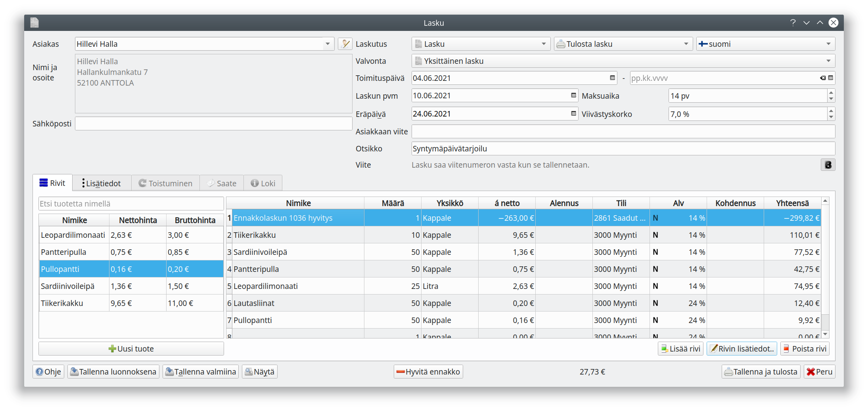This screenshot has height=411, width=868.
Task: Open Rivin lisätiedot button
Action: tap(742, 349)
